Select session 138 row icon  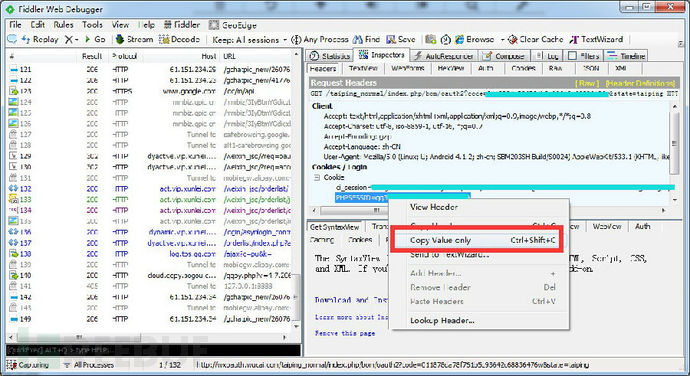point(13,254)
